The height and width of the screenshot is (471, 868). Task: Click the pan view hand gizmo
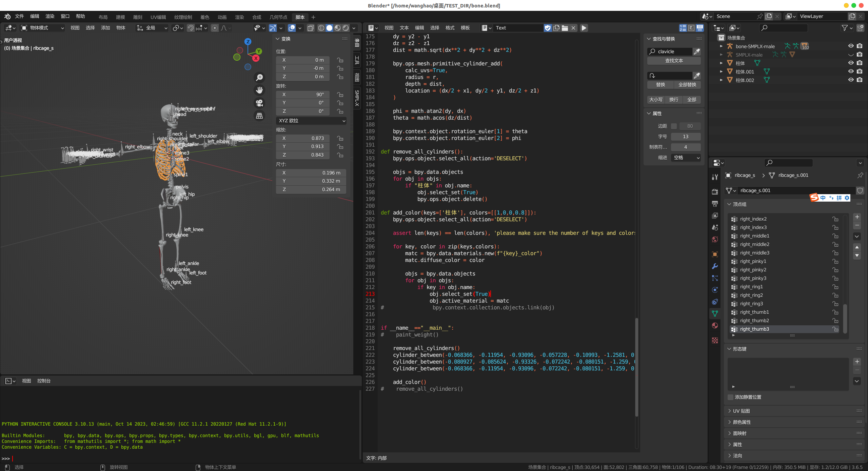[259, 90]
